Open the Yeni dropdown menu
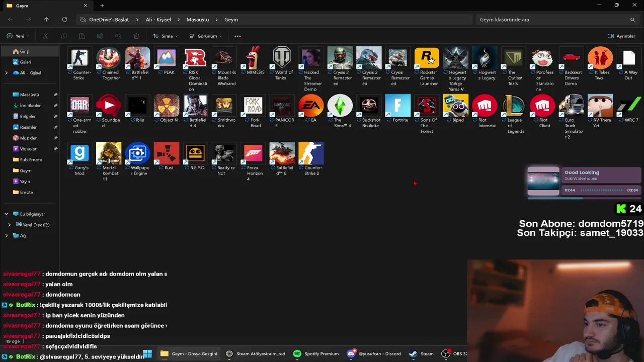The image size is (644, 362). 18,36
